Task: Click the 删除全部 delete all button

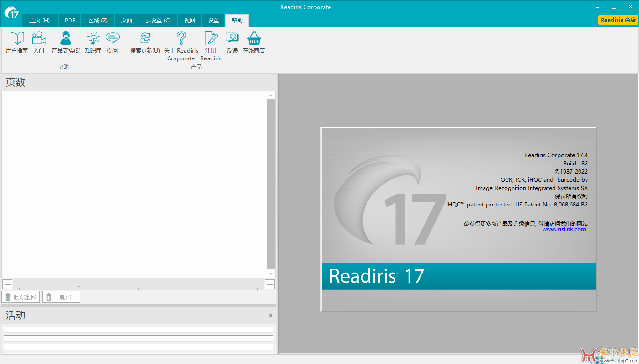Action: tap(21, 297)
